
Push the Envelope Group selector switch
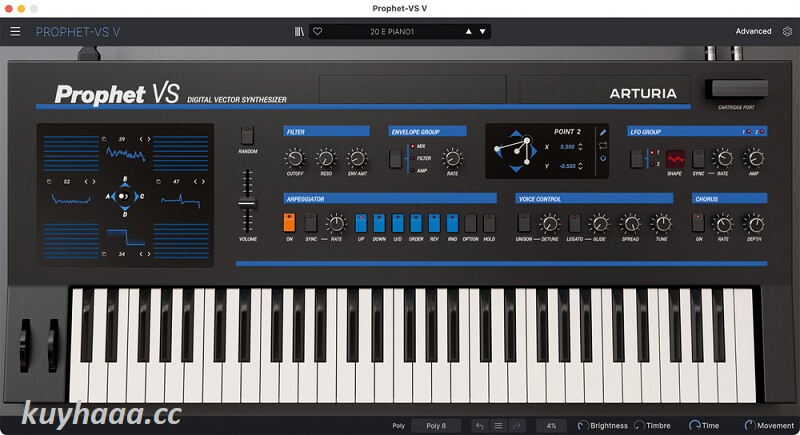[x=395, y=159]
